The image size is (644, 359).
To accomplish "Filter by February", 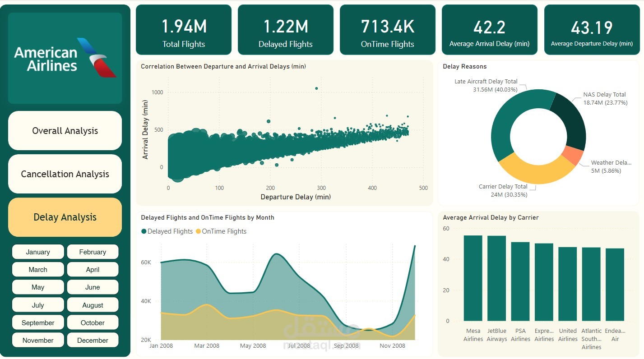I will [x=93, y=252].
